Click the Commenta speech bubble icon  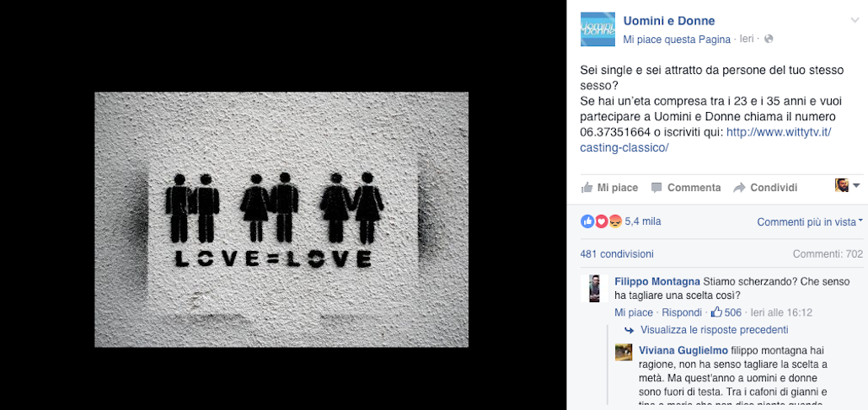pyautogui.click(x=656, y=188)
